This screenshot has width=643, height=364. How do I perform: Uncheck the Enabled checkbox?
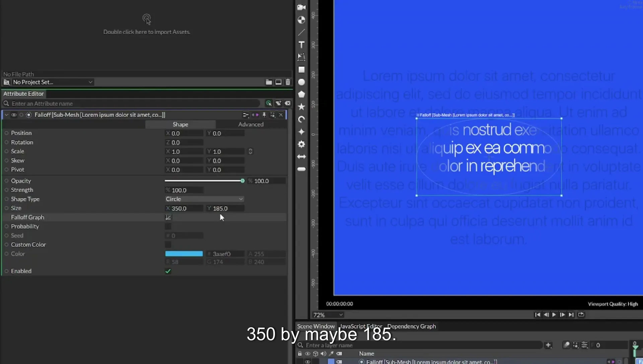point(168,271)
